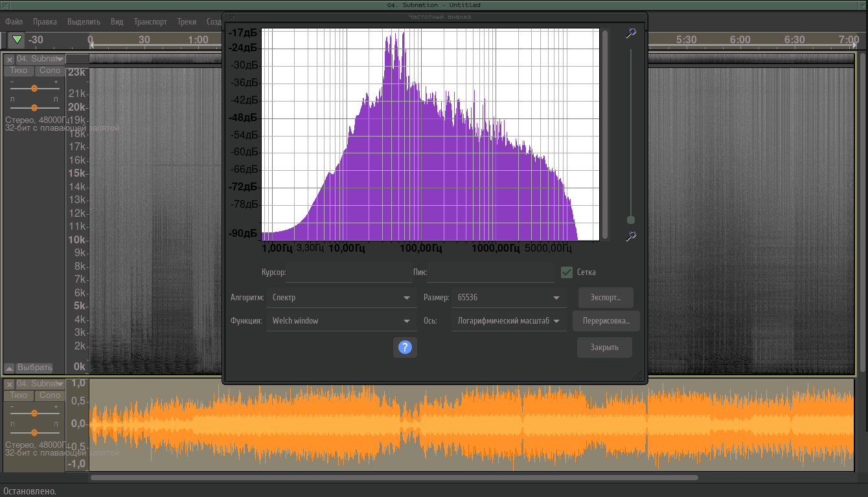Open the Выделить menu
This screenshot has height=497, width=868.
tap(84, 21)
